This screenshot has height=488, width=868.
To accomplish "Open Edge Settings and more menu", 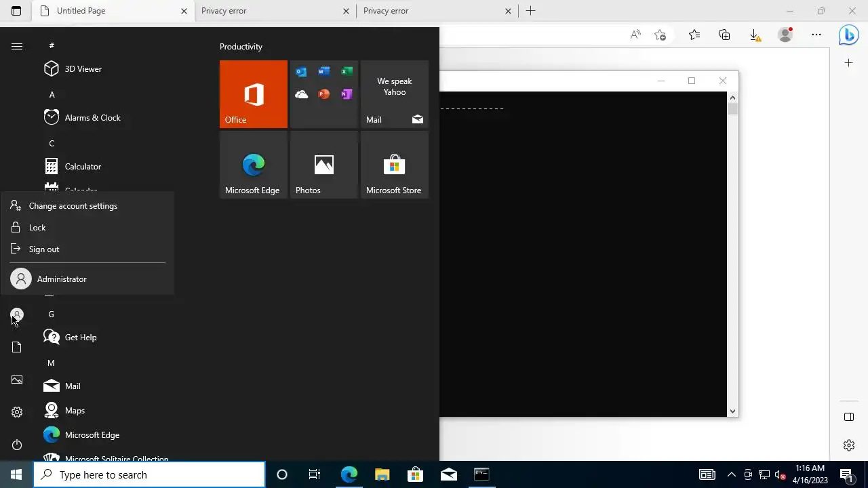I will click(x=816, y=35).
